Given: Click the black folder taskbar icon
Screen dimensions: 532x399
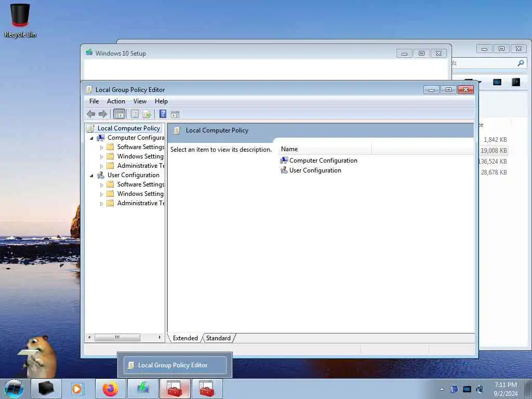Looking at the screenshot, I should [x=46, y=389].
